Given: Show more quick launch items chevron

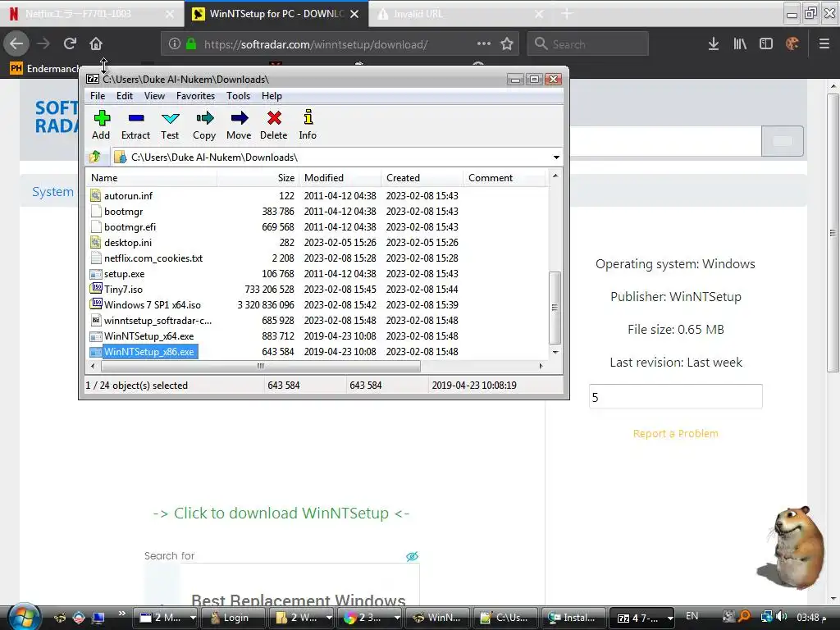Looking at the screenshot, I should (x=122, y=614).
